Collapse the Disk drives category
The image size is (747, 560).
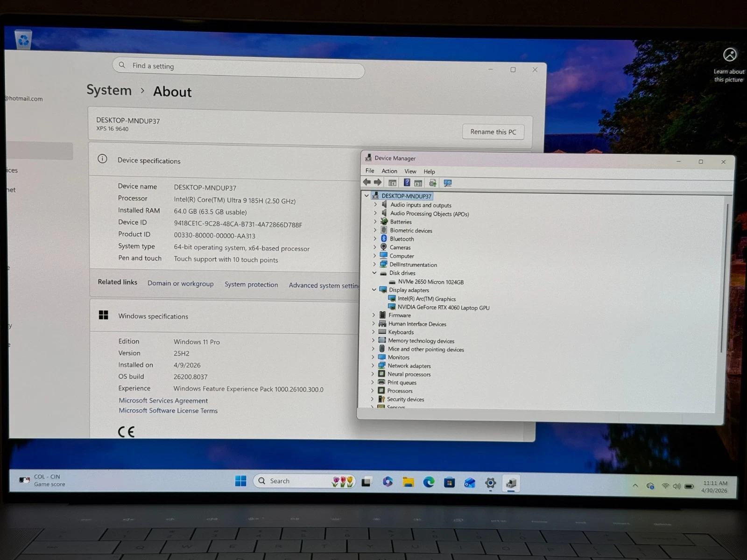tap(374, 273)
